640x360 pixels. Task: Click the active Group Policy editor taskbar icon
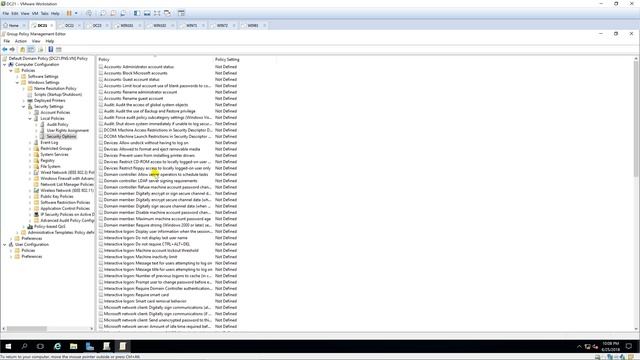pyautogui.click(x=122, y=347)
